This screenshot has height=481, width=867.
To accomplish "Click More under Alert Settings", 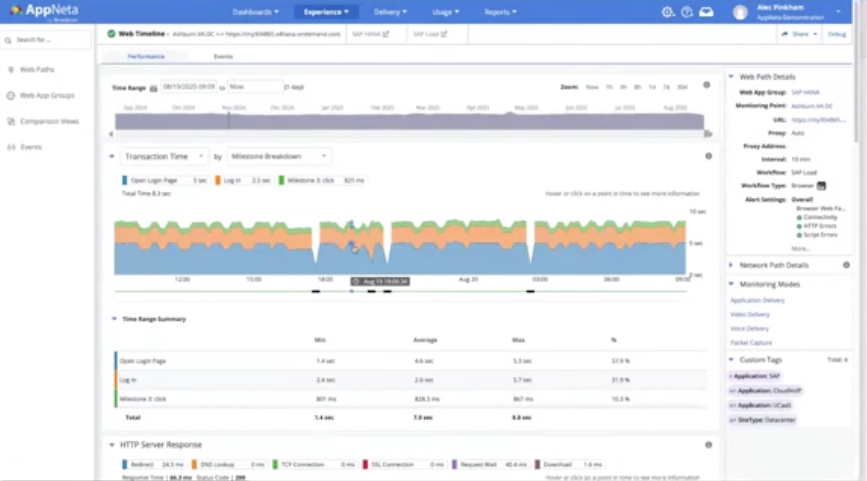I will [800, 249].
